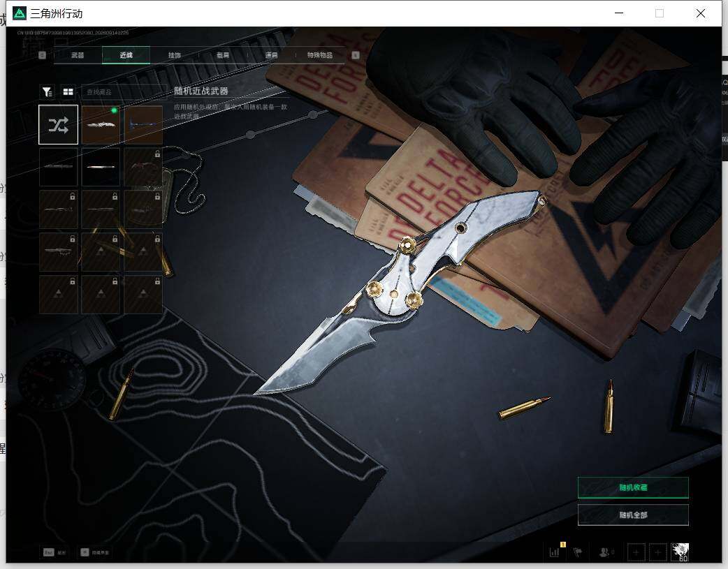Go to the 道具 tab

point(271,55)
